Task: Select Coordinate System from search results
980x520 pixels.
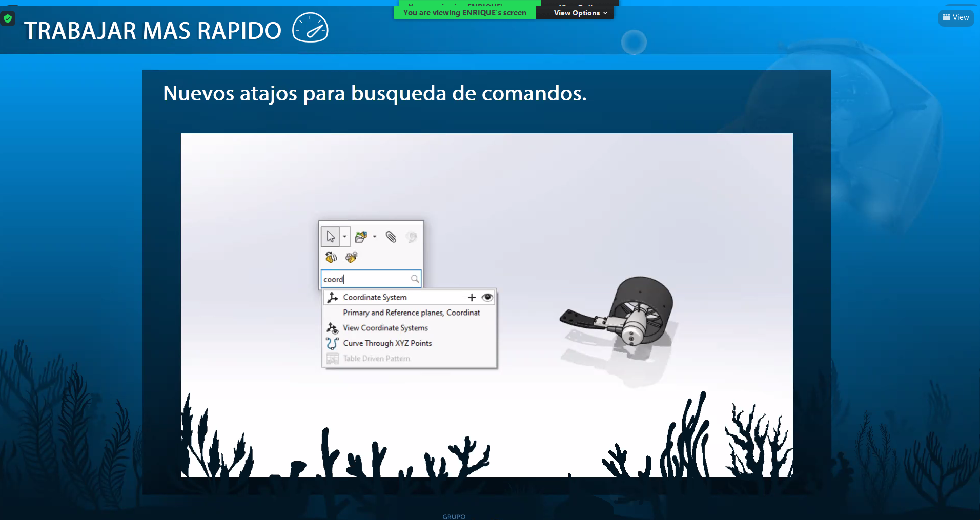Action: point(375,297)
